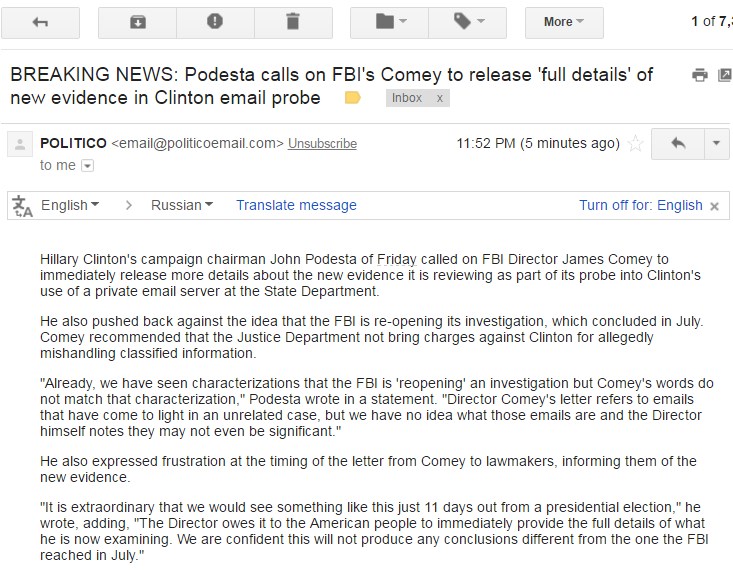Open the More actions menu
733x571 pixels.
click(x=564, y=22)
